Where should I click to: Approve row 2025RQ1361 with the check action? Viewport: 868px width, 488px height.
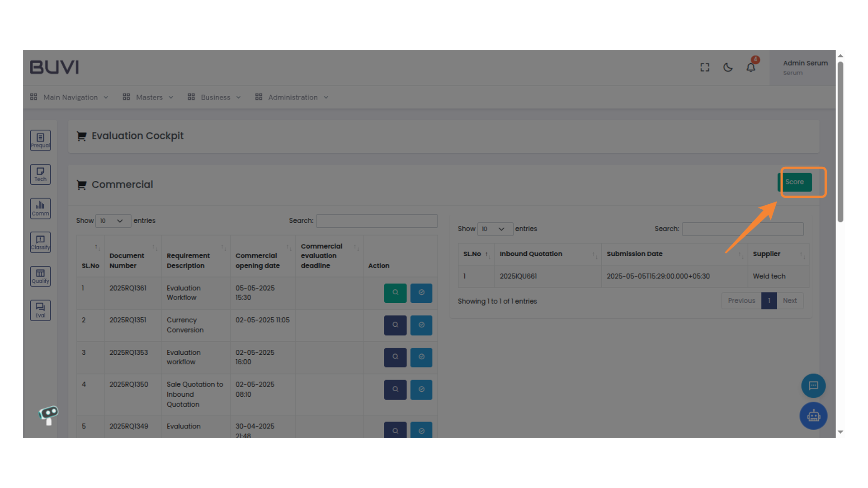[x=421, y=293]
